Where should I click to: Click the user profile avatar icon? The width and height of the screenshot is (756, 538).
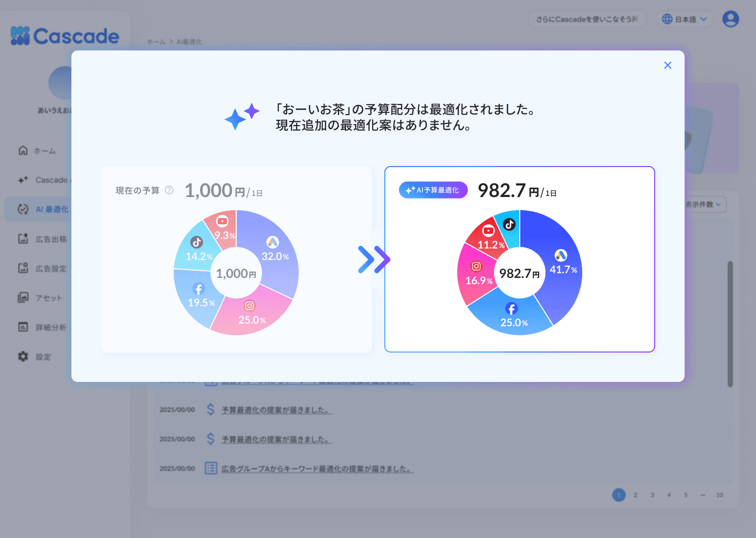(x=731, y=19)
